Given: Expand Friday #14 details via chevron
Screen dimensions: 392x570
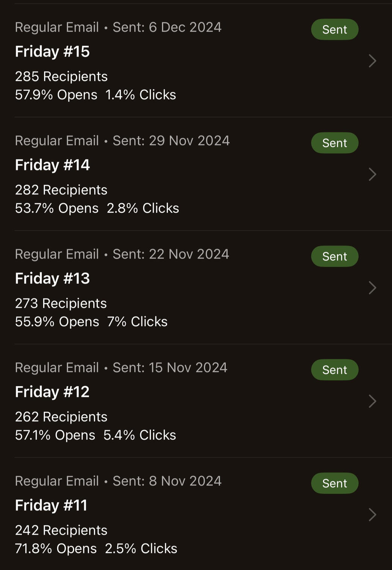Looking at the screenshot, I should pos(372,174).
